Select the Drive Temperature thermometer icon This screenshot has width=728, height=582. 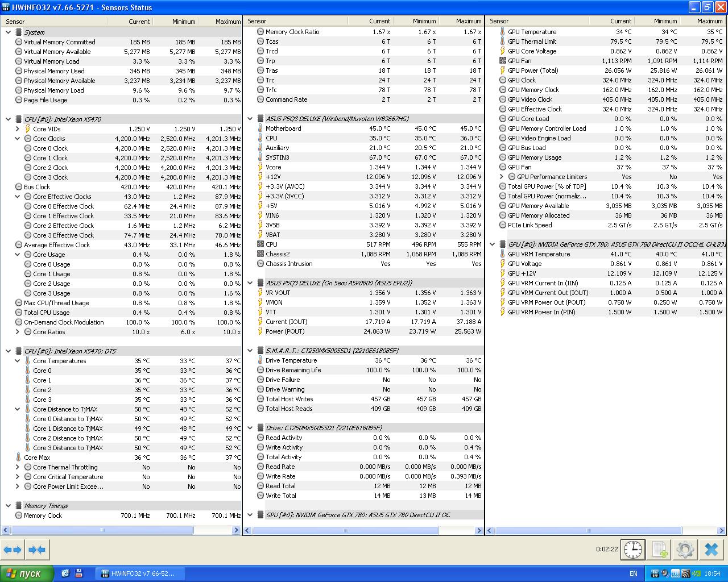click(x=260, y=360)
